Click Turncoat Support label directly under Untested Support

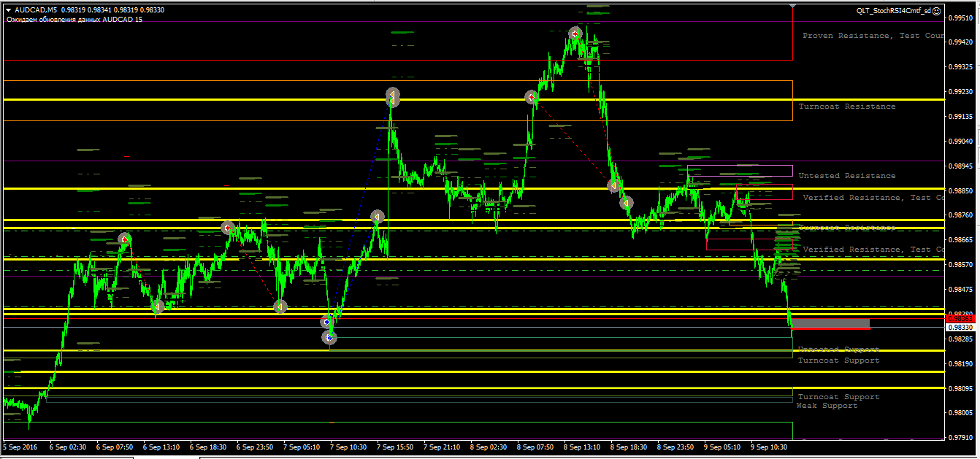(838, 360)
